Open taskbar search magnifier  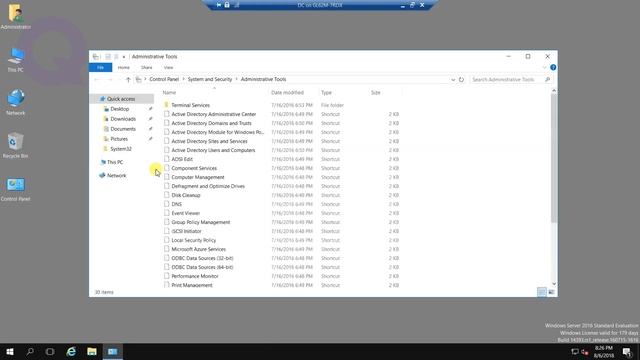pos(30,351)
